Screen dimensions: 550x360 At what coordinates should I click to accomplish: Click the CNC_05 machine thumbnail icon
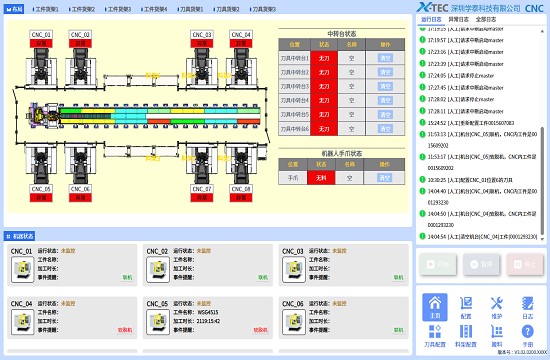tap(158, 322)
